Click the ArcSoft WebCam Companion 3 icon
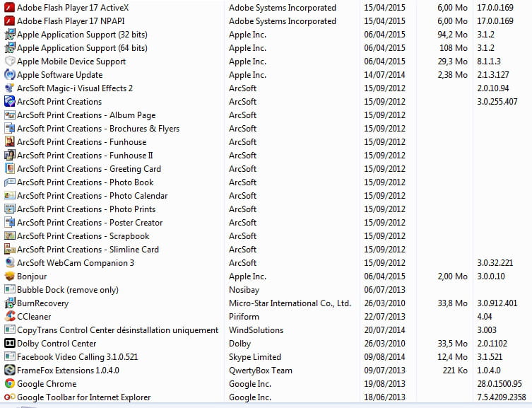 pyautogui.click(x=9, y=263)
